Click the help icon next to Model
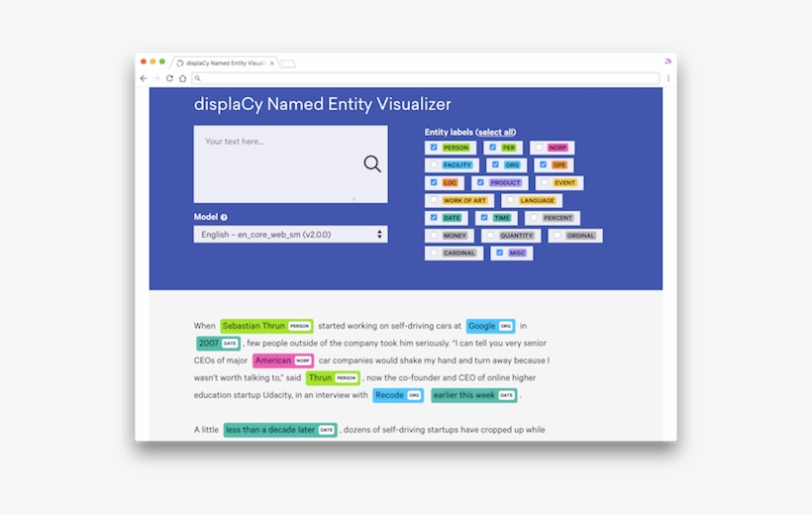This screenshot has width=812, height=515. point(224,217)
